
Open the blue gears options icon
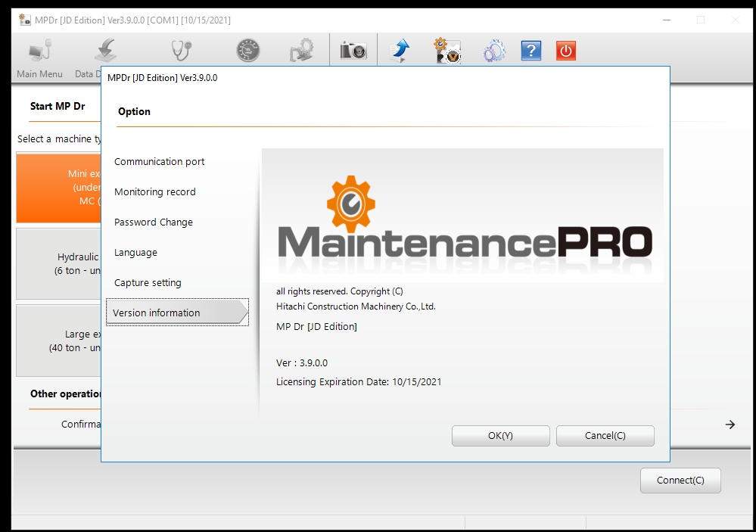click(x=494, y=51)
